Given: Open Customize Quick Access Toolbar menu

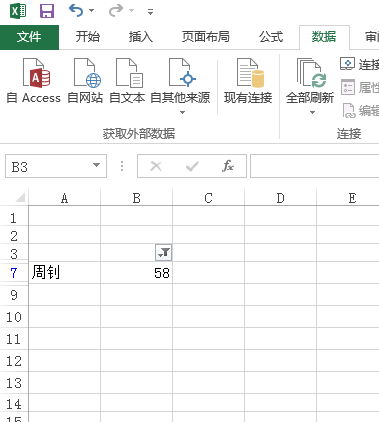Looking at the screenshot, I should coord(150,12).
